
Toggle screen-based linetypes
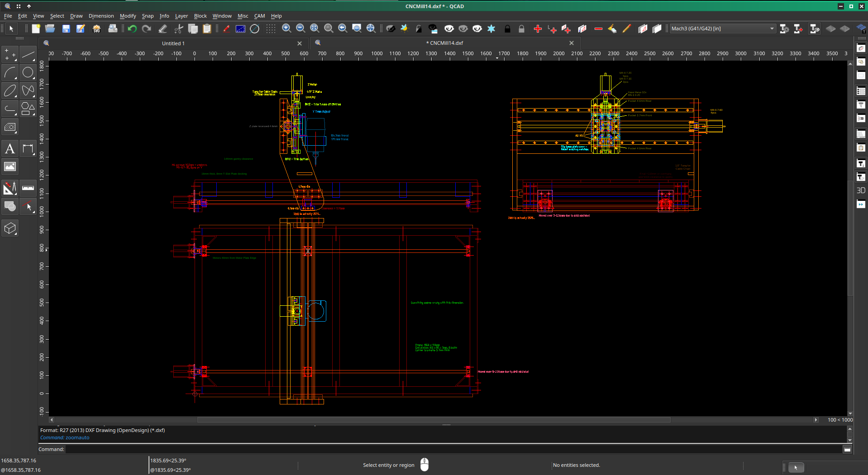click(x=241, y=28)
